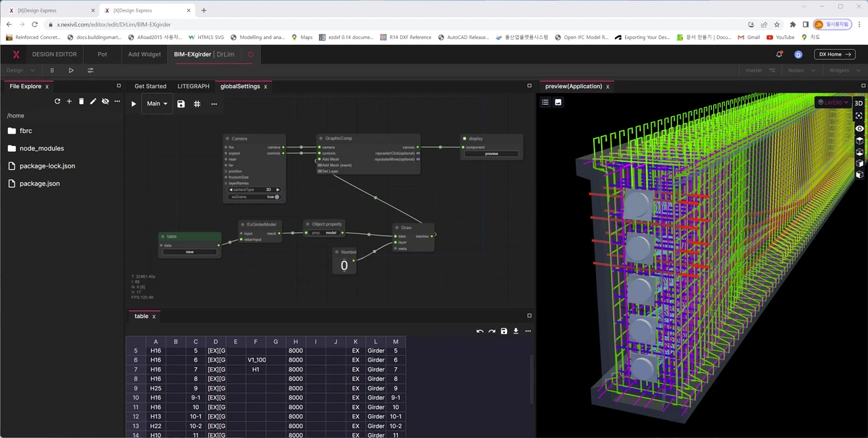Open new browser tab plus button
Image resolution: width=868 pixels, height=438 pixels.
coord(204,11)
